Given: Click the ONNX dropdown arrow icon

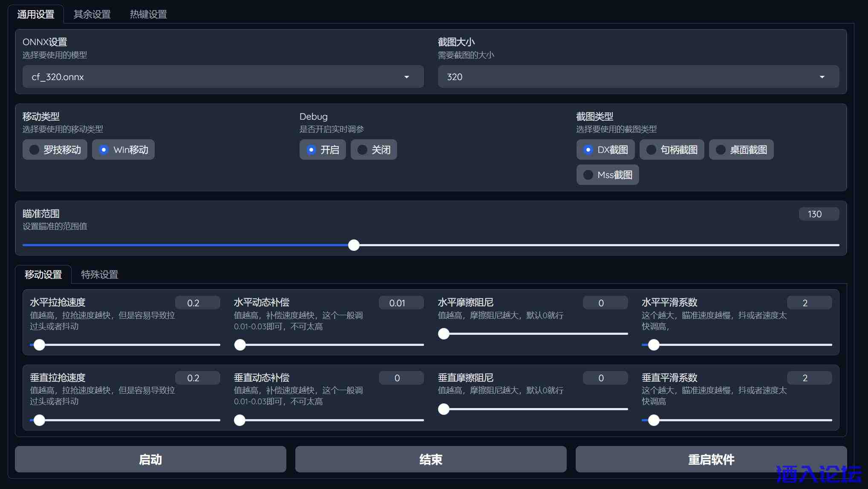Looking at the screenshot, I should point(407,77).
